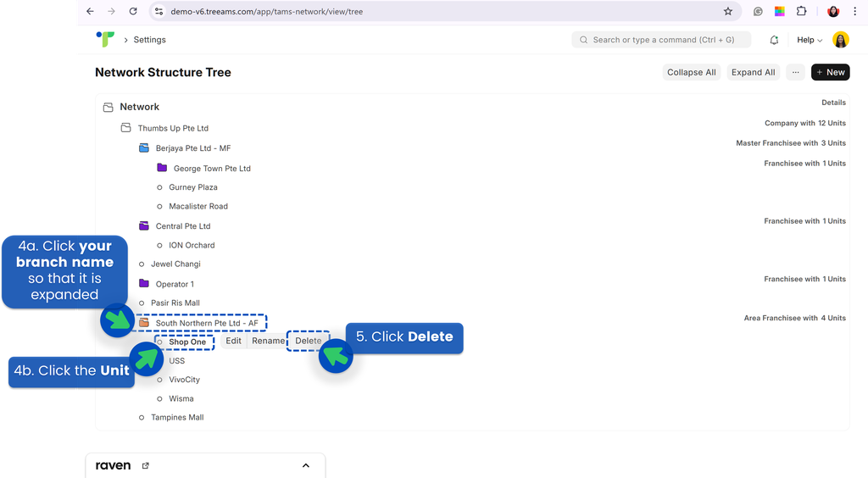This screenshot has height=478, width=868.
Task: Click Delete for Shop One
Action: (308, 341)
